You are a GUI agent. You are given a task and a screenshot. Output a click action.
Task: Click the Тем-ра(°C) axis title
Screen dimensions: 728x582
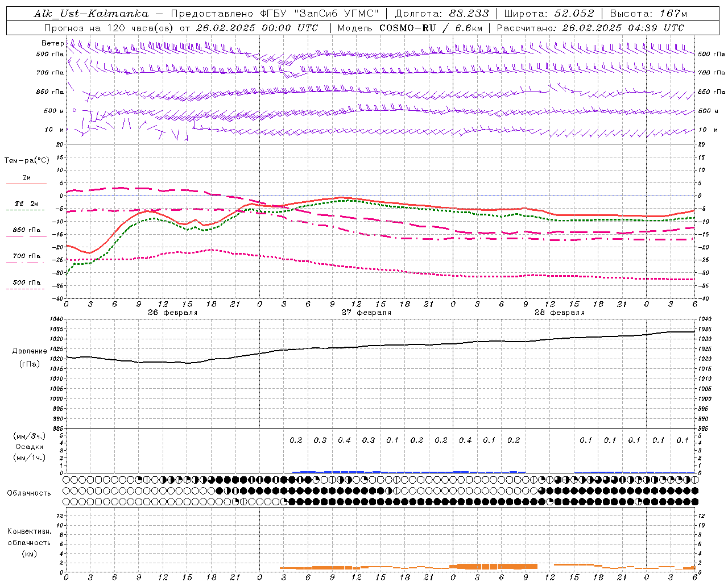click(27, 161)
